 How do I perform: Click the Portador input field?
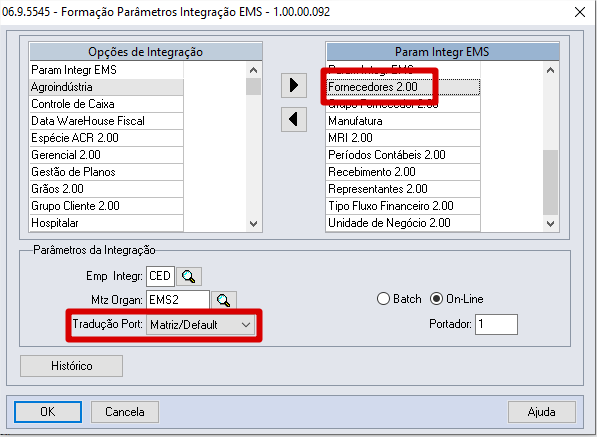pos(496,325)
